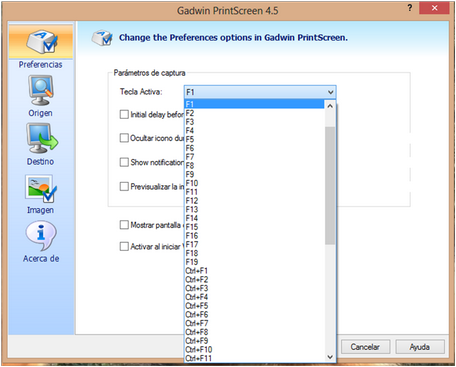Image resolution: width=456 pixels, height=367 pixels.
Task: Open the Origen magnifier monitor icon
Action: pyautogui.click(x=40, y=90)
